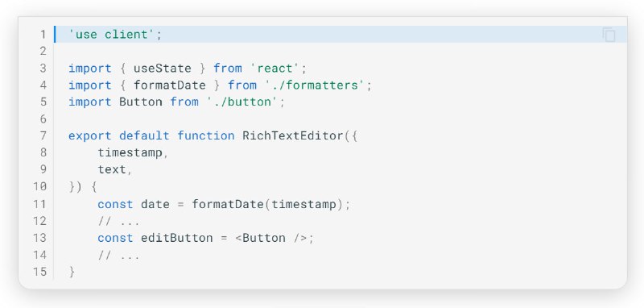Click line number 7 in gutter

coord(43,135)
